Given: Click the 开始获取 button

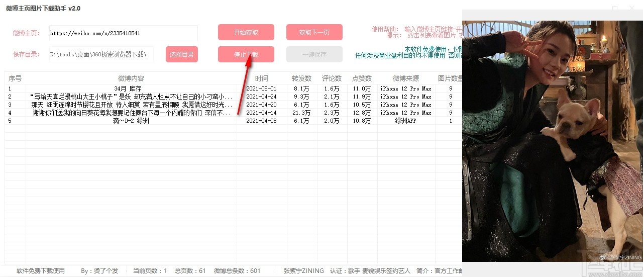Looking at the screenshot, I should [x=246, y=32].
